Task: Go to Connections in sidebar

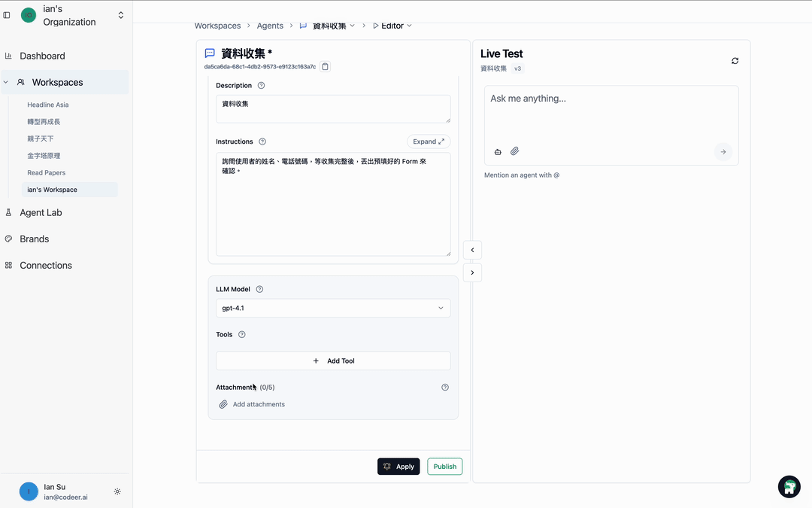Action: 46,266
